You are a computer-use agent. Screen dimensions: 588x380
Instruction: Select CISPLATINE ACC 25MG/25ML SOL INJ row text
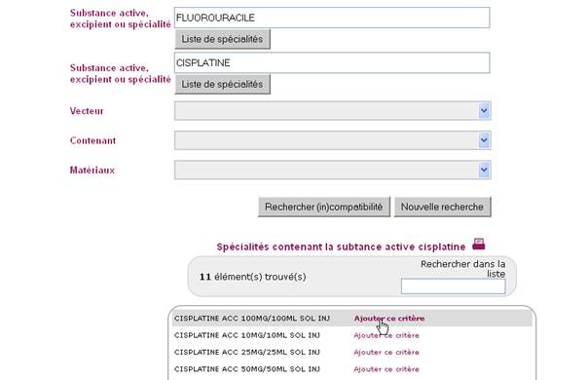pyautogui.click(x=246, y=352)
